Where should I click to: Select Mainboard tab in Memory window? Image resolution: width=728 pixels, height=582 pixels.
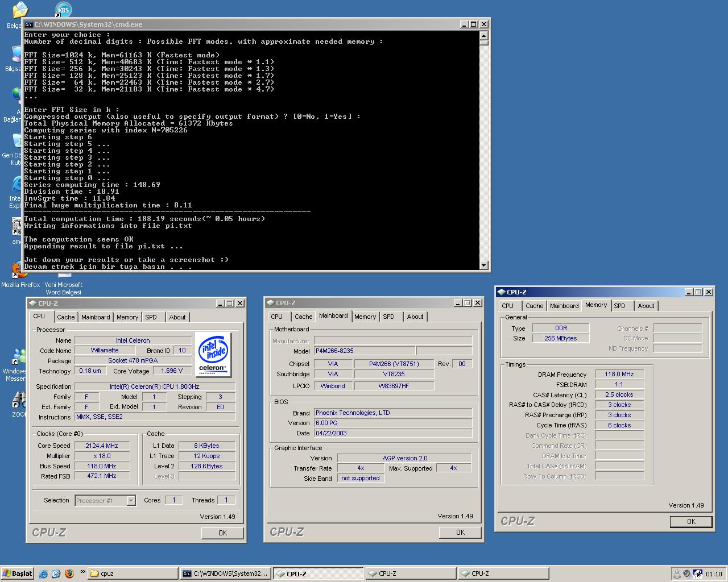[x=564, y=306]
